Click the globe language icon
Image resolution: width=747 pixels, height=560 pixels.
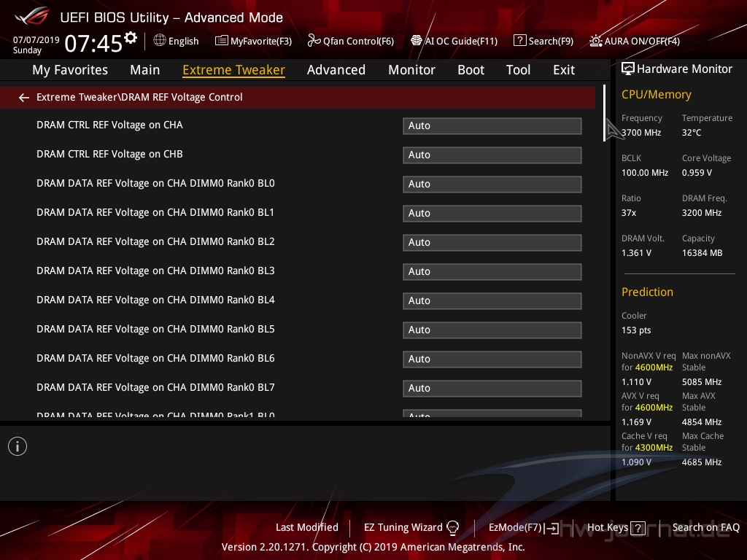160,41
